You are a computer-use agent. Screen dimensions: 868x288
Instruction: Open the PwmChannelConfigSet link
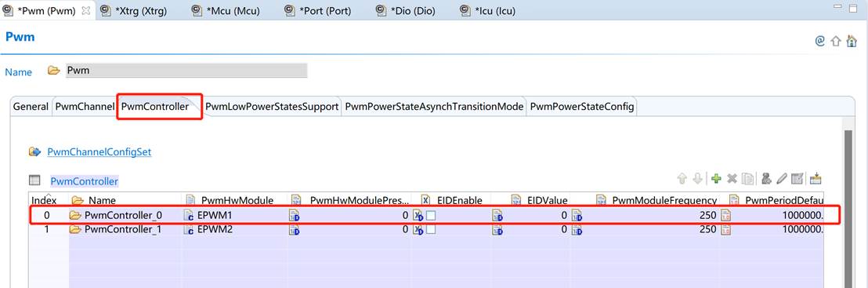[99, 151]
